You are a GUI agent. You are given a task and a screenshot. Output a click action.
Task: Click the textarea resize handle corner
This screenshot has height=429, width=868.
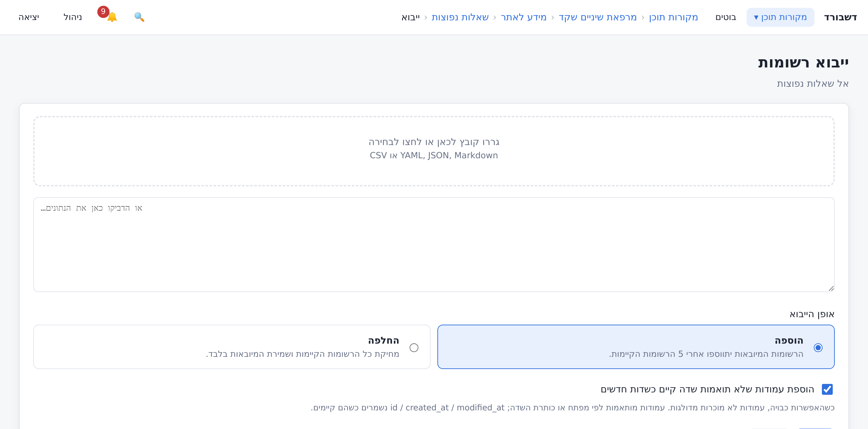(x=831, y=288)
